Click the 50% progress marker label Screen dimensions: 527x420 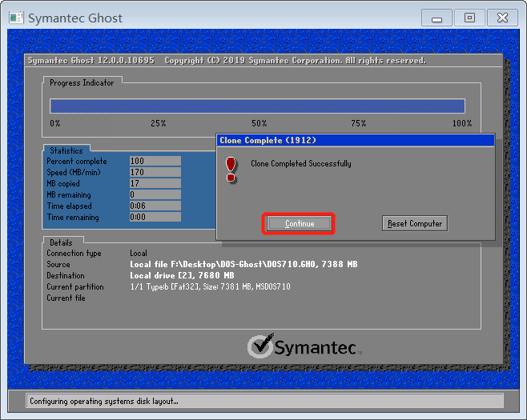coord(259,123)
